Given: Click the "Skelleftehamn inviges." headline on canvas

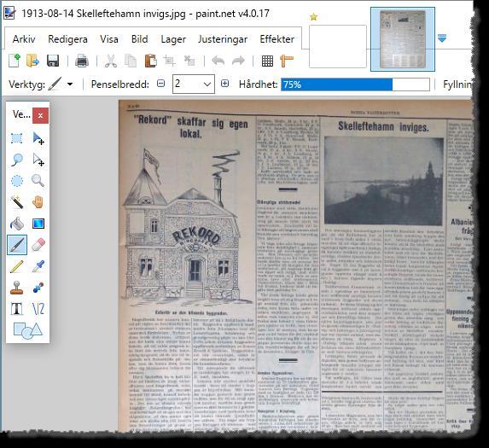Looking at the screenshot, I should (x=383, y=127).
